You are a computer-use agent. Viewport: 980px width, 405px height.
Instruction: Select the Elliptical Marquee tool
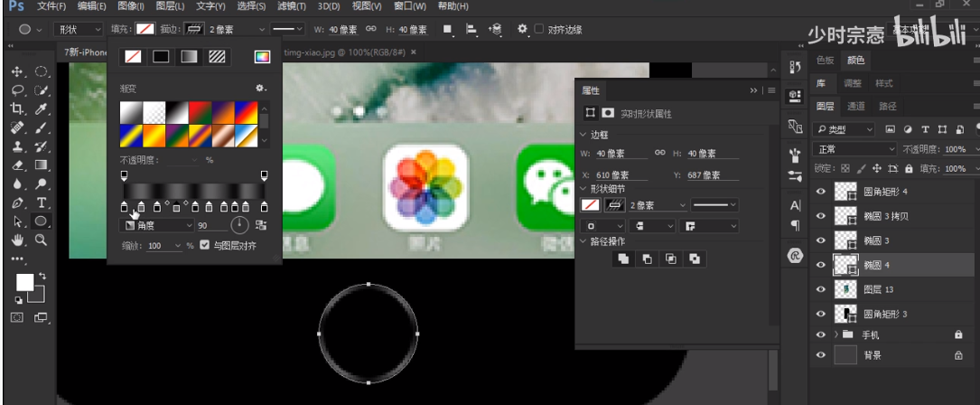pos(42,71)
